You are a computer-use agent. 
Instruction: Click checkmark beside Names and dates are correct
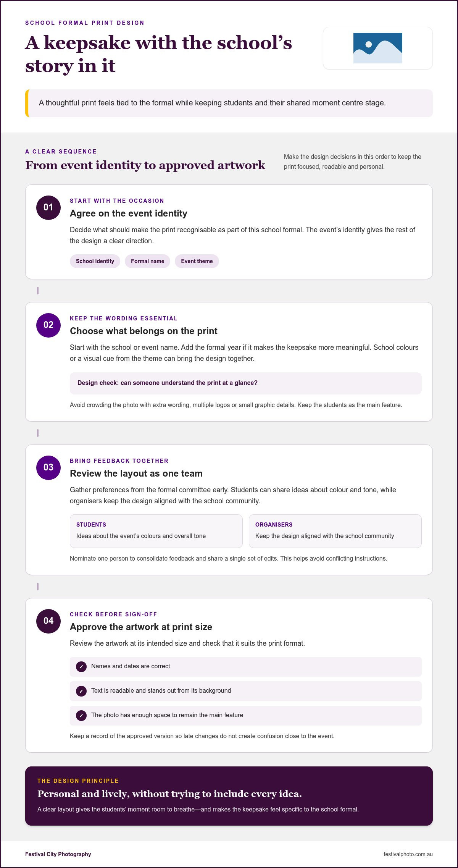81,667
